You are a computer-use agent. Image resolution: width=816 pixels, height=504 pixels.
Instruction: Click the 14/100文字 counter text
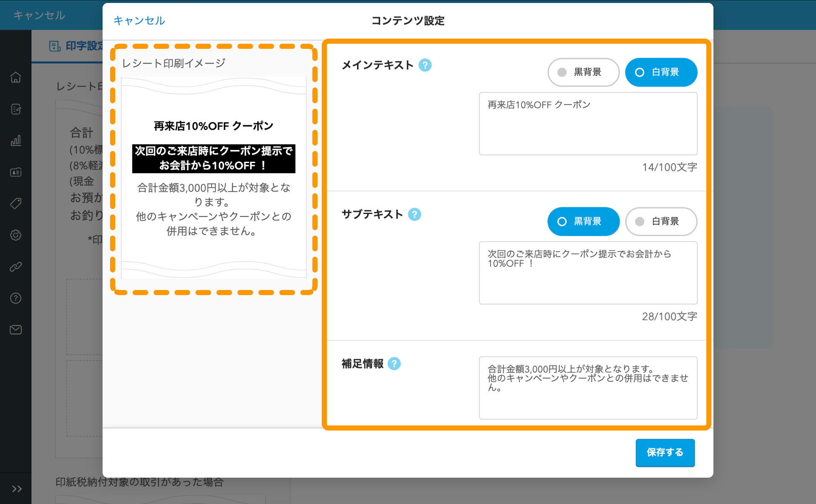pyautogui.click(x=669, y=167)
